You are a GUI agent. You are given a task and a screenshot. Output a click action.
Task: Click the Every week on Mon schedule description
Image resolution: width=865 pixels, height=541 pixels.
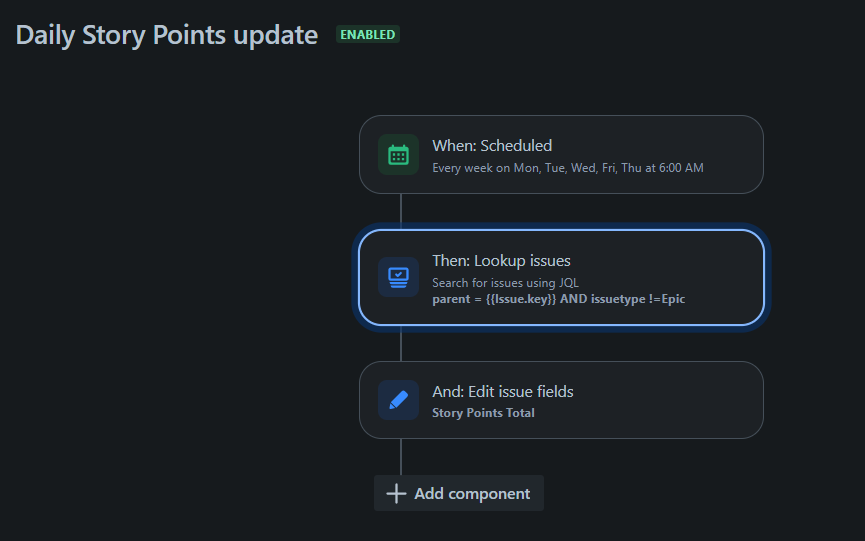coord(568,168)
